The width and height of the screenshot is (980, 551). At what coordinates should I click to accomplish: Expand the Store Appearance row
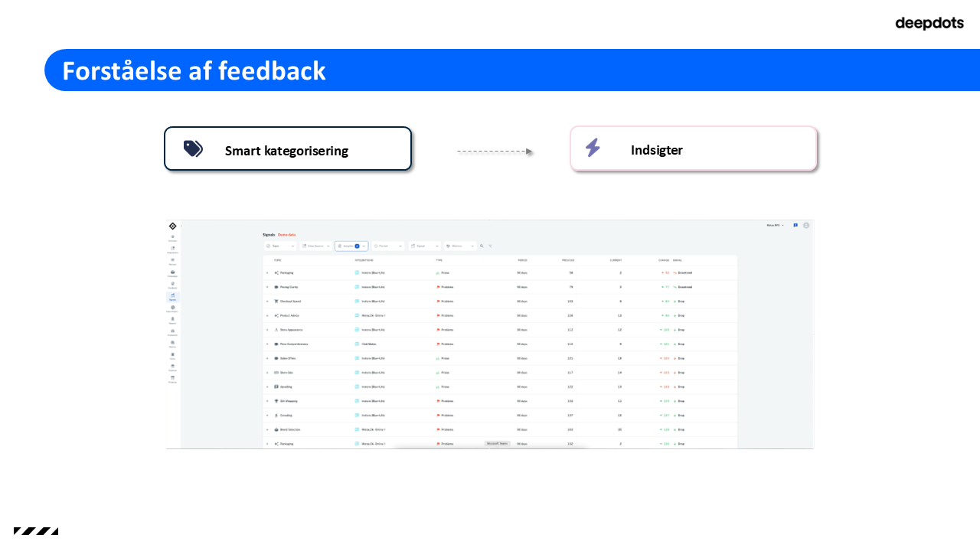coord(267,330)
